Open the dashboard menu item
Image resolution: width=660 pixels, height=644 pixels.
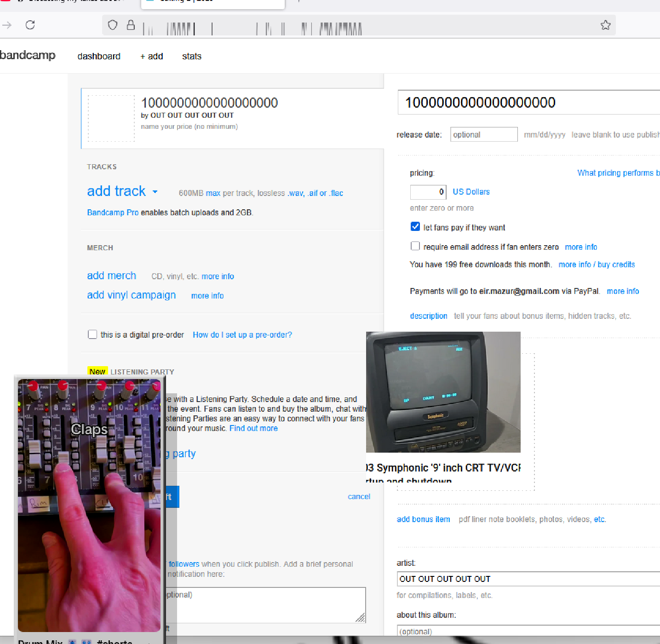point(99,56)
